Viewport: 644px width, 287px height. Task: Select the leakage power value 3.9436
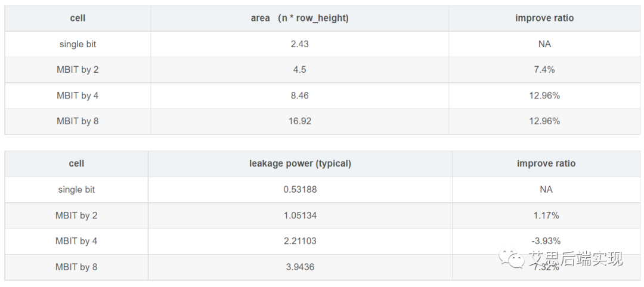point(300,267)
